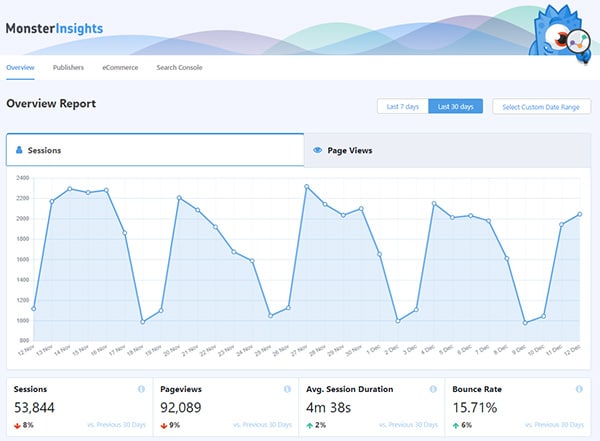Click the info icon on Pageviews card

click(287, 389)
